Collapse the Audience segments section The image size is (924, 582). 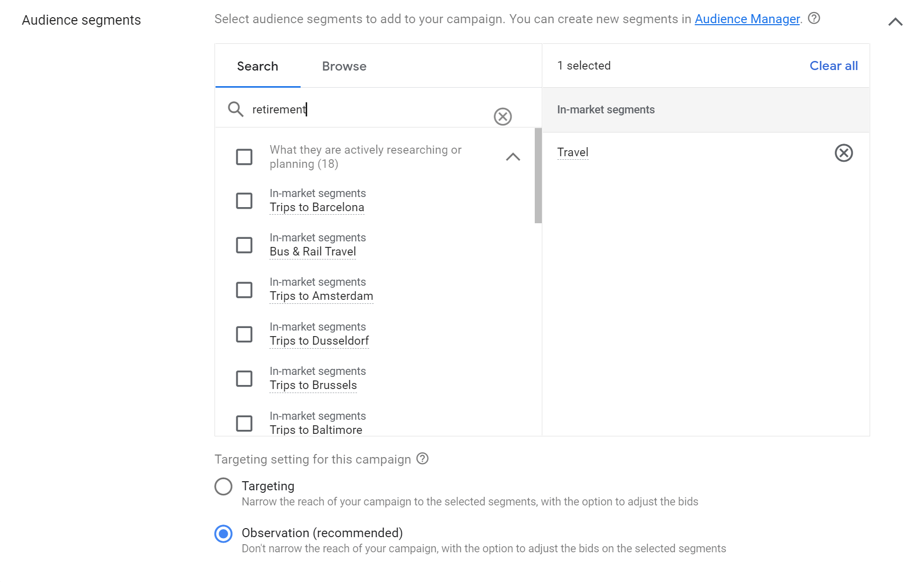click(895, 22)
